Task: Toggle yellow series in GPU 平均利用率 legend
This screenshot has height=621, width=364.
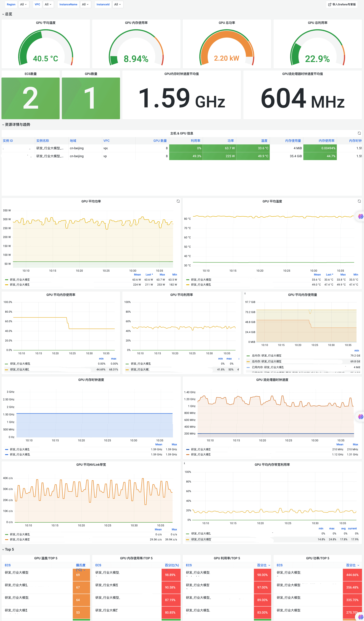Action: tap(140, 369)
